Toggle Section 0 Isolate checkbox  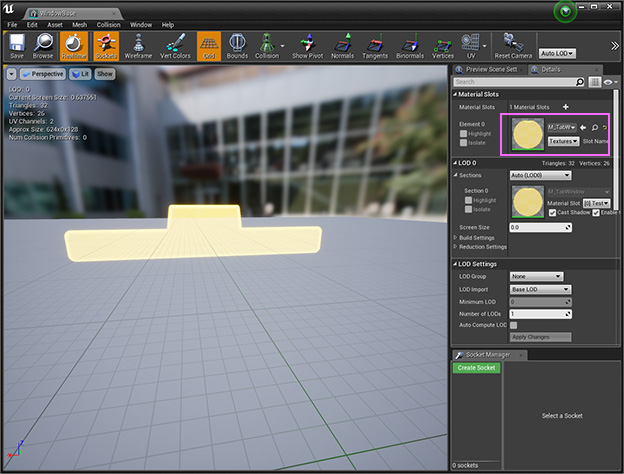tap(468, 209)
